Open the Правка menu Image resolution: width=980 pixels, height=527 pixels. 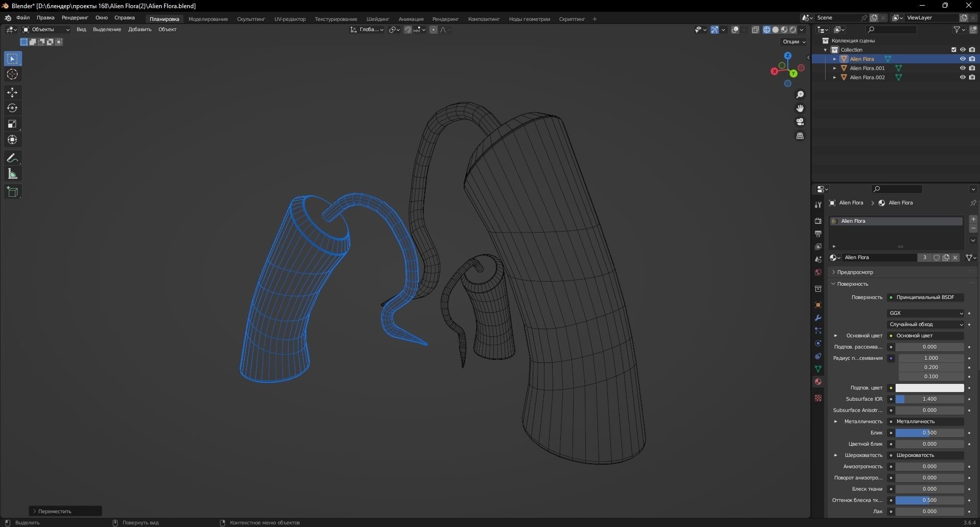pos(45,18)
